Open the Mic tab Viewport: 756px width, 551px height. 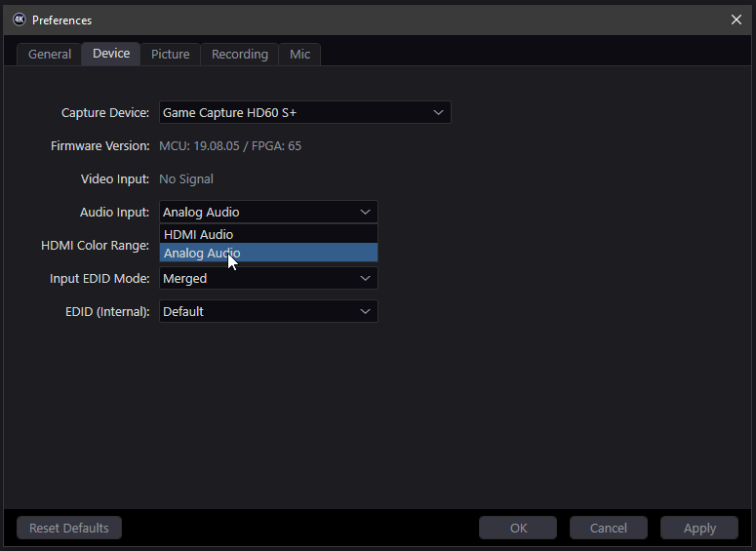(x=299, y=54)
